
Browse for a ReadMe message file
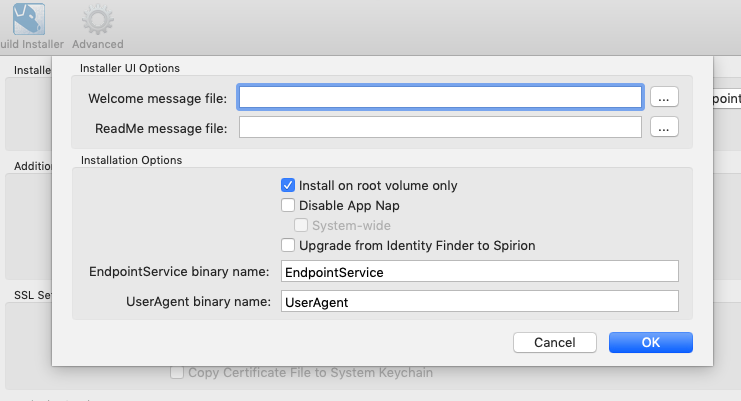point(665,127)
